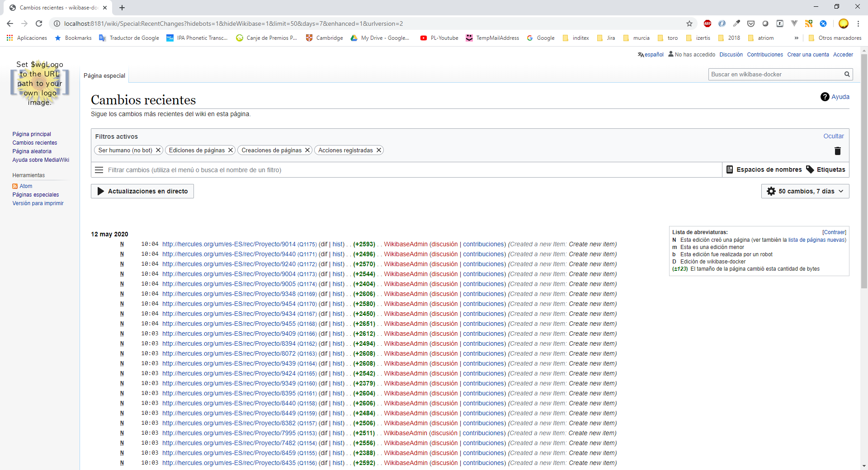Click the page vertical scrollbar
Viewport: 868px width, 470px height.
coord(864,172)
